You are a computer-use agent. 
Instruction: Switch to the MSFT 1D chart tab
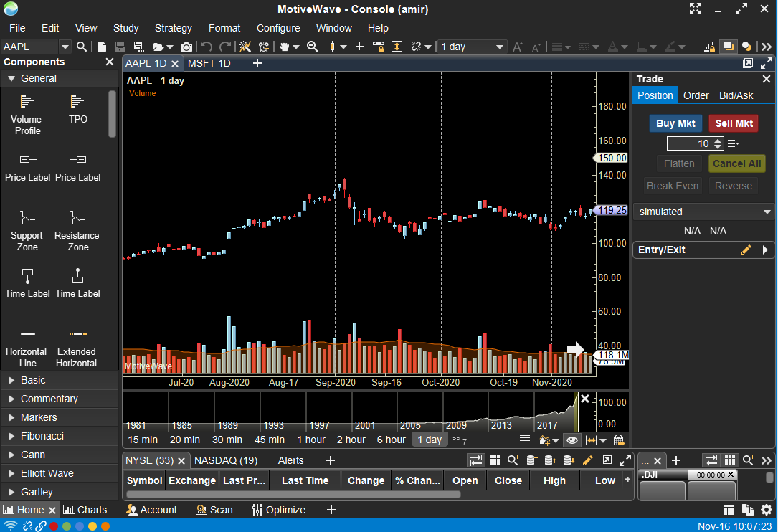tap(209, 64)
